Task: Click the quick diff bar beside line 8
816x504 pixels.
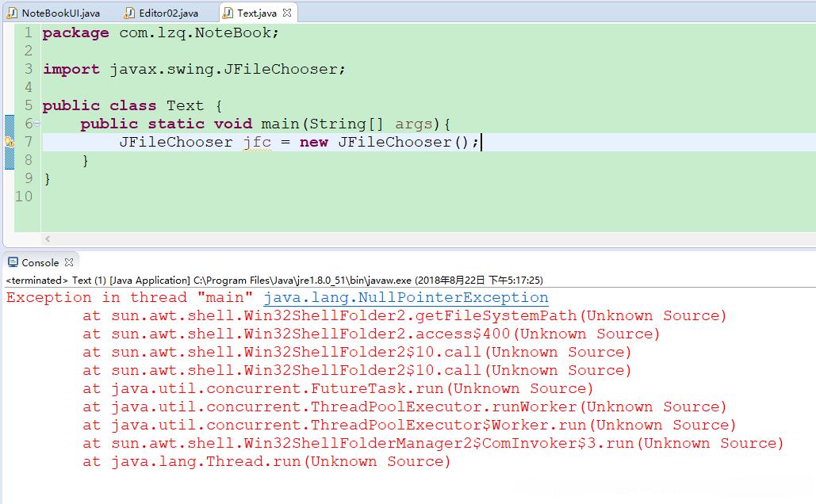Action: click(x=10, y=160)
